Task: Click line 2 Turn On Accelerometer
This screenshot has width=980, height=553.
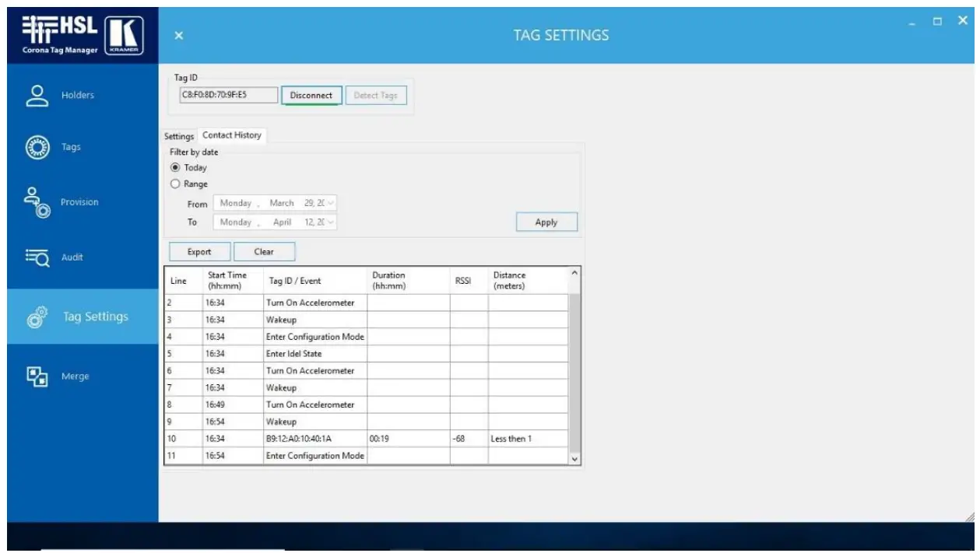Action: (x=315, y=303)
